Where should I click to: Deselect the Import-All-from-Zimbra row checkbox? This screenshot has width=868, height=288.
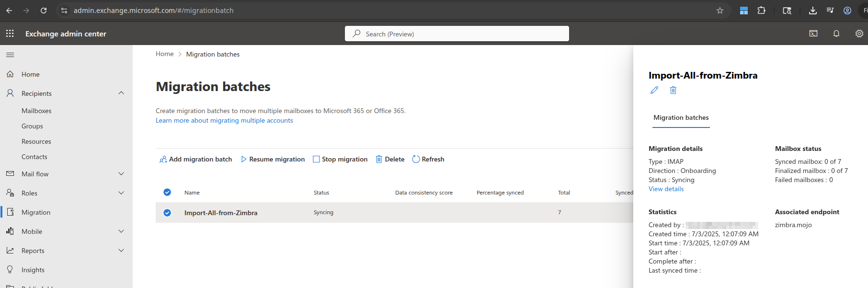(167, 213)
